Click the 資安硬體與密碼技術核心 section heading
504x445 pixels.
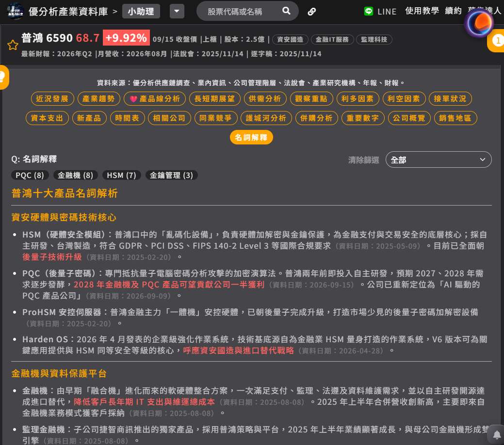point(64,218)
